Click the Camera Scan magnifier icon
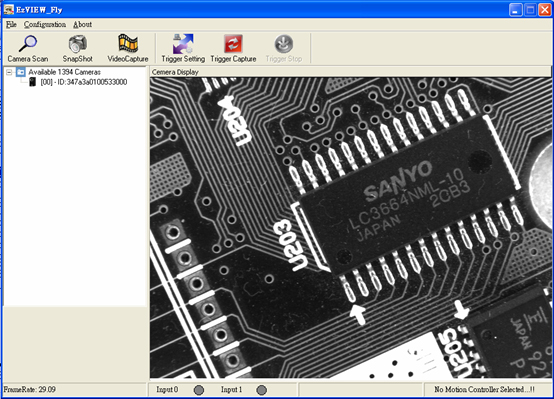The height and width of the screenshot is (399, 554). click(28, 43)
